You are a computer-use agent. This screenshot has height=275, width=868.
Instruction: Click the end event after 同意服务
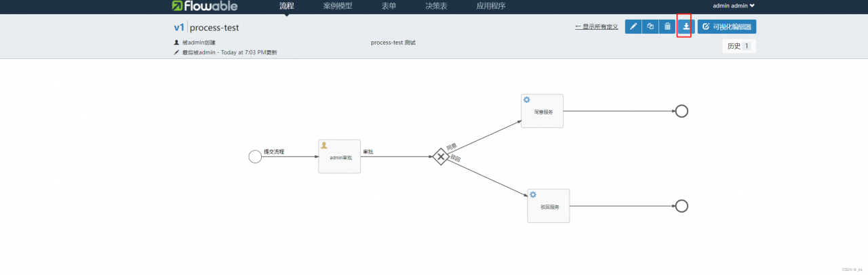pyautogui.click(x=682, y=111)
